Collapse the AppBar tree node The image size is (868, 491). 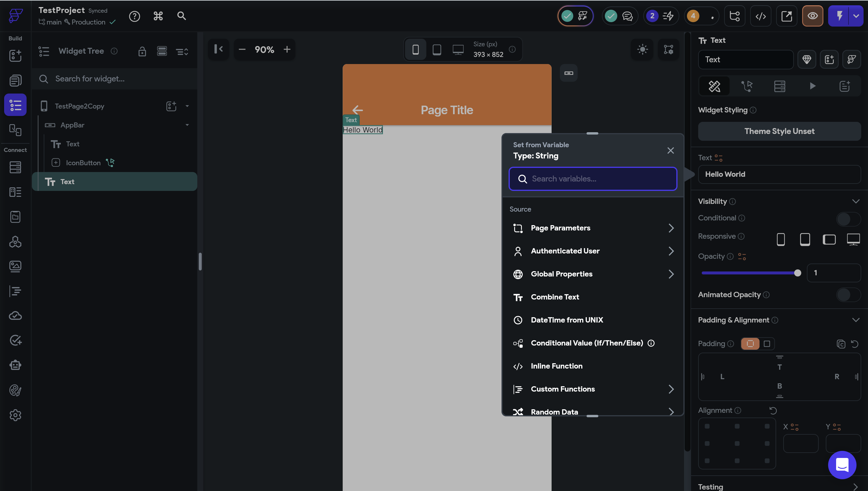(187, 125)
